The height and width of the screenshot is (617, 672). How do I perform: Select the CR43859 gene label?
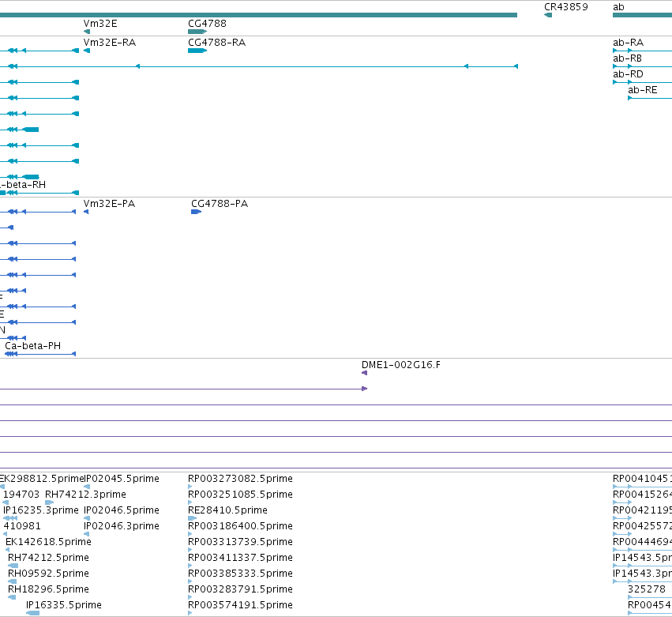click(x=565, y=7)
